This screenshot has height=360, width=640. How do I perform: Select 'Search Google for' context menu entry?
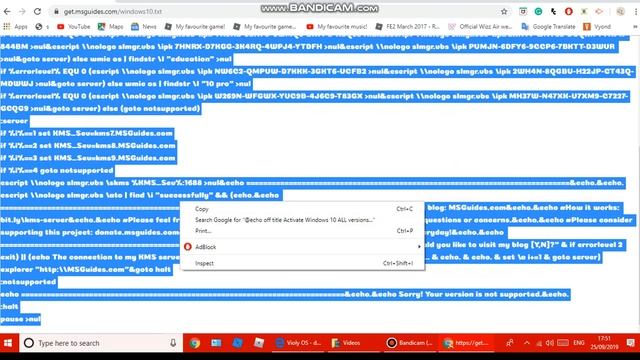coord(302,220)
